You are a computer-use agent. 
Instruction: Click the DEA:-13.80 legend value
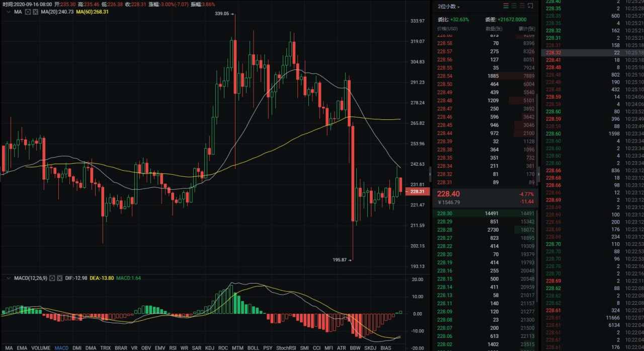pyautogui.click(x=102, y=278)
